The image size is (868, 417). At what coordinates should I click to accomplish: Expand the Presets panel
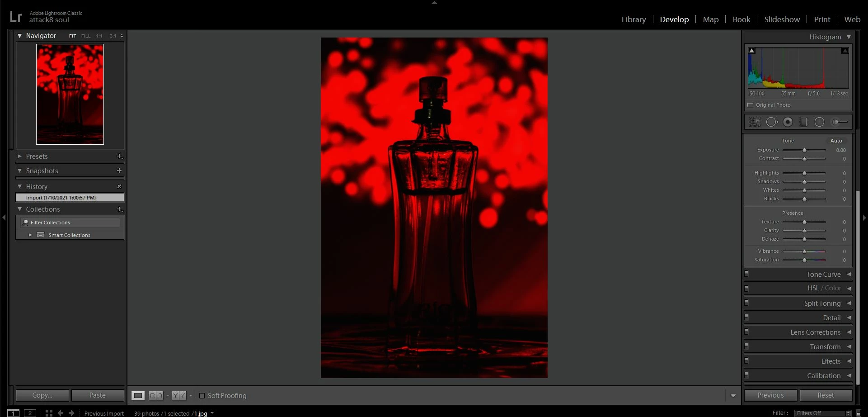(19, 156)
